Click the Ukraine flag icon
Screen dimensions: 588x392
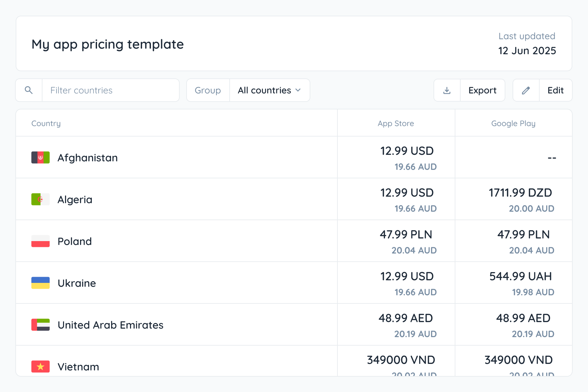(x=41, y=283)
